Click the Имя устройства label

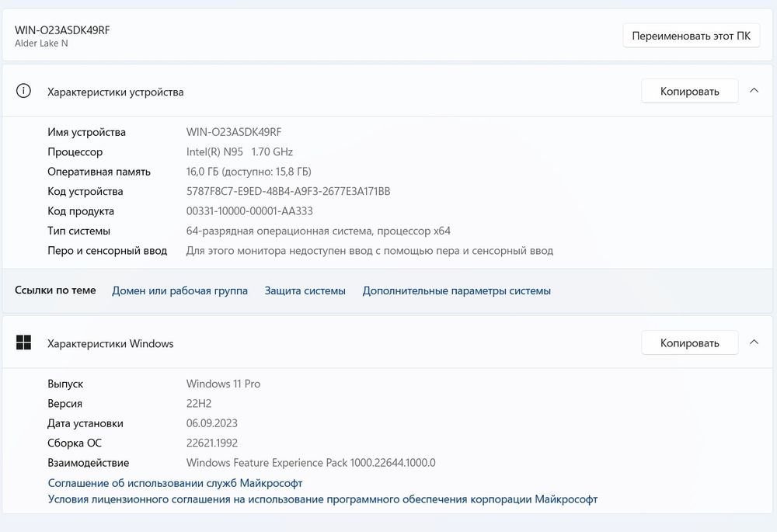coord(87,132)
